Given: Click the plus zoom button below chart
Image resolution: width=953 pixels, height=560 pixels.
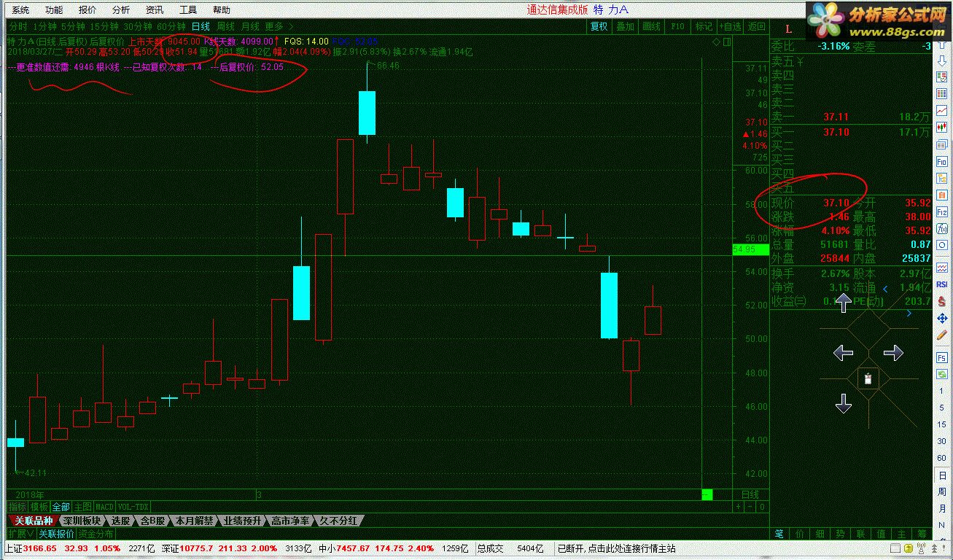Looking at the screenshot, I should (x=738, y=507).
